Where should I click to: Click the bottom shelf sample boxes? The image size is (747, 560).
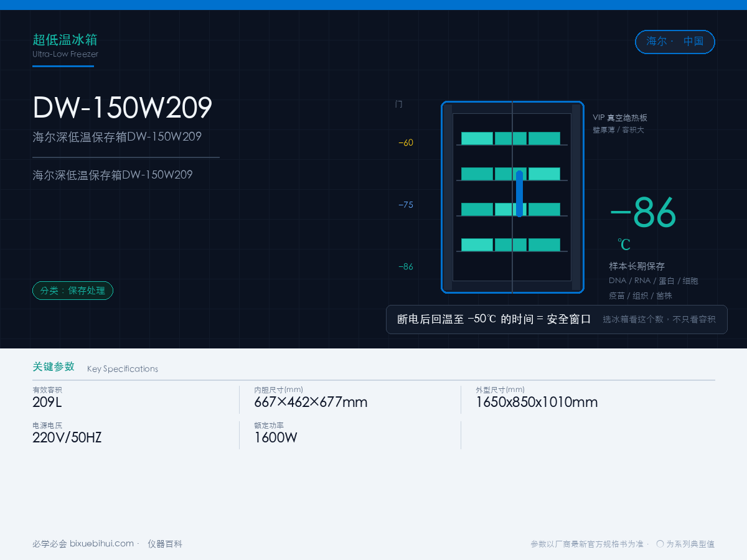pyautogui.click(x=511, y=245)
